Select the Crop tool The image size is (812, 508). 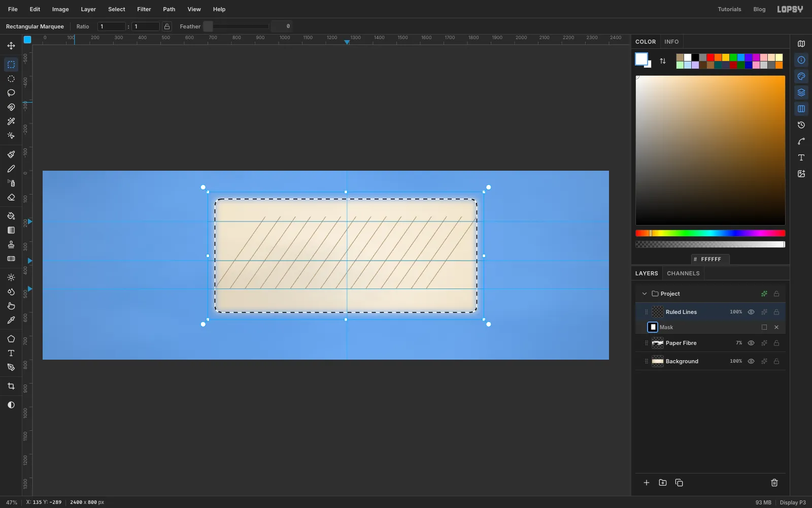pos(11,386)
